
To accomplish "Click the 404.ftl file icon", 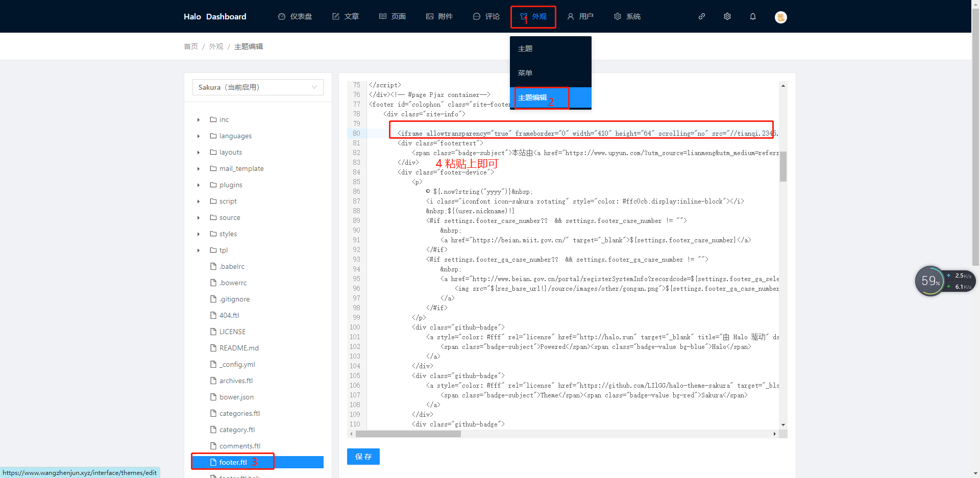I will (213, 315).
